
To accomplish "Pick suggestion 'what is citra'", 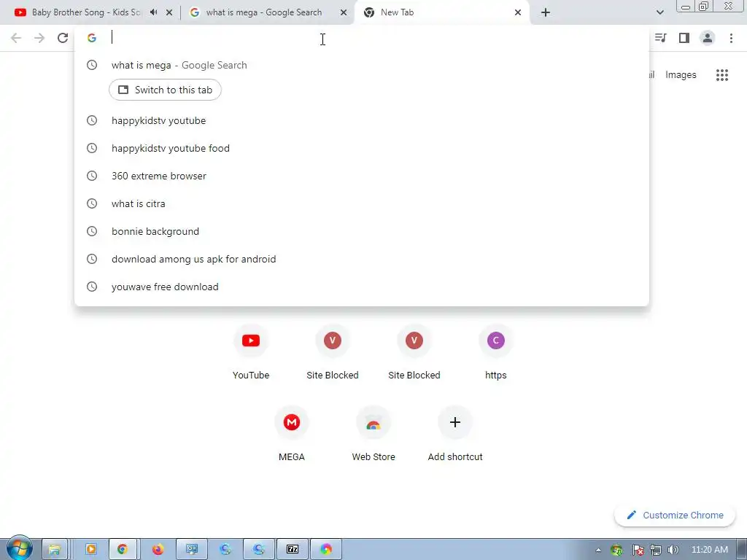I will coord(362,204).
